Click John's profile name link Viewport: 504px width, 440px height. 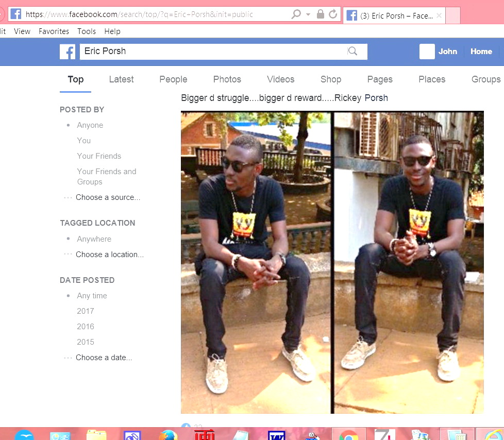click(447, 52)
